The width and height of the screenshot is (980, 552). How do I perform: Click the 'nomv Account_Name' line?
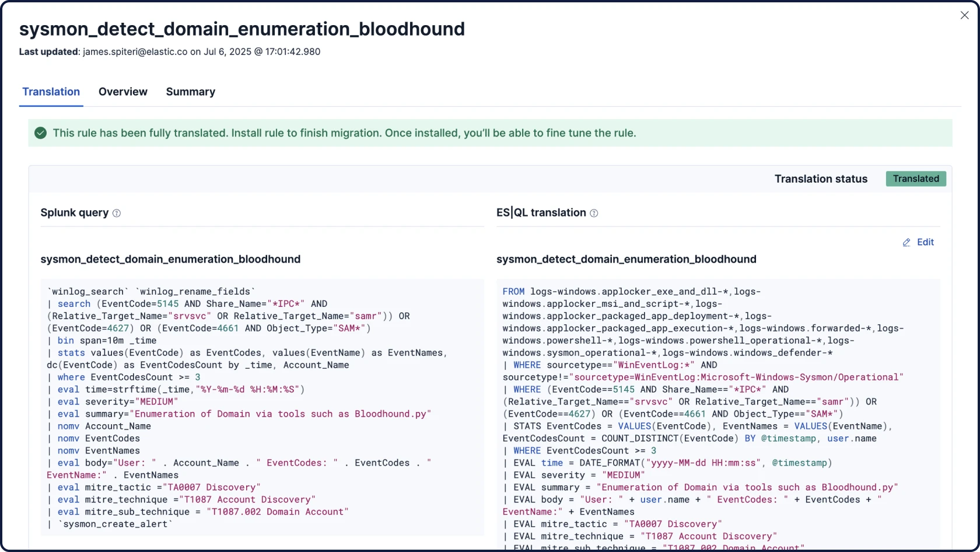pos(99,427)
